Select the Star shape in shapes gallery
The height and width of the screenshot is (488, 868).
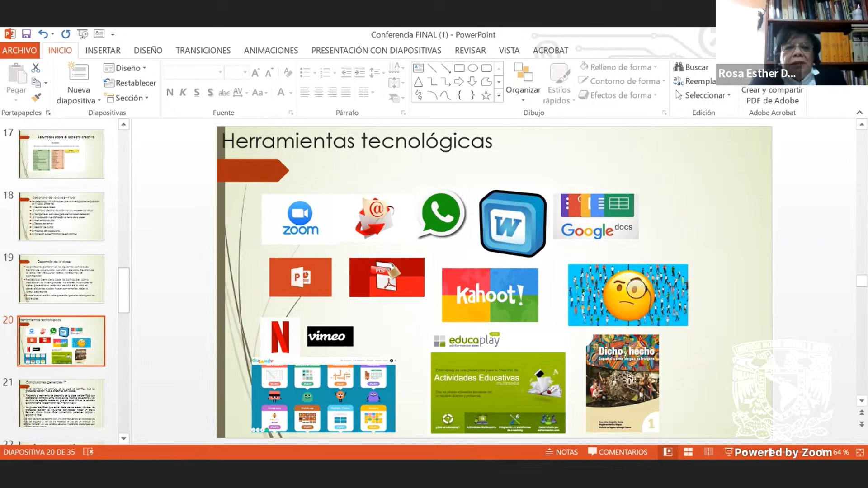click(x=486, y=95)
